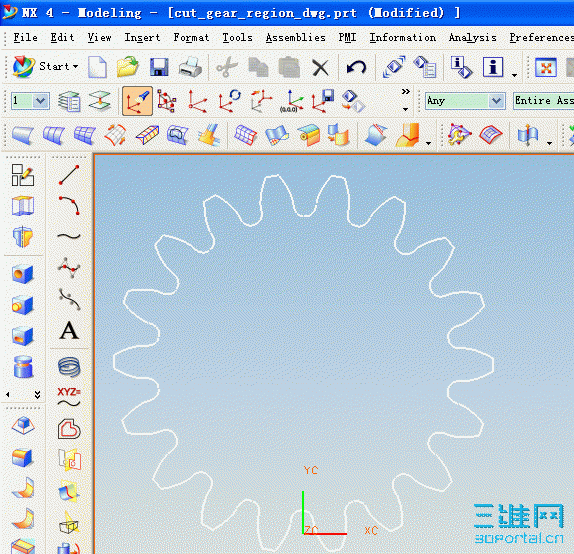Expand the left feature toolbar chevron
The width and height of the screenshot is (574, 554).
point(37,394)
